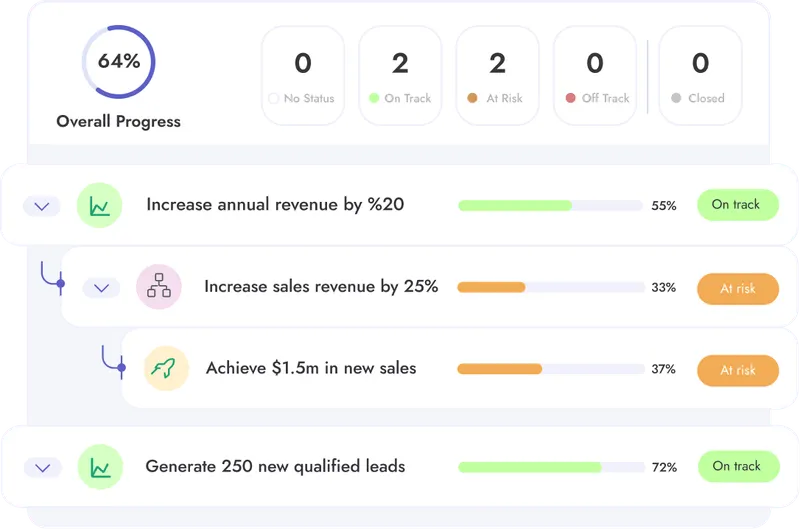This screenshot has width=800, height=529.
Task: Click the empty No Status circle
Action: [x=273, y=98]
